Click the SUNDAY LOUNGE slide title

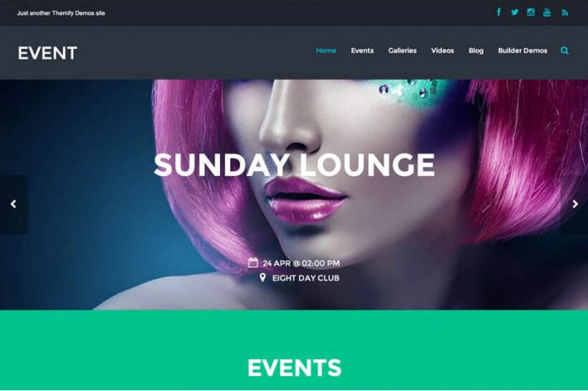click(294, 164)
